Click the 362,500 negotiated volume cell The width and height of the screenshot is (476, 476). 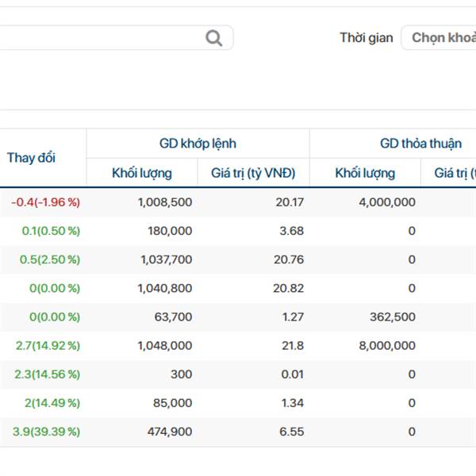pos(392,317)
